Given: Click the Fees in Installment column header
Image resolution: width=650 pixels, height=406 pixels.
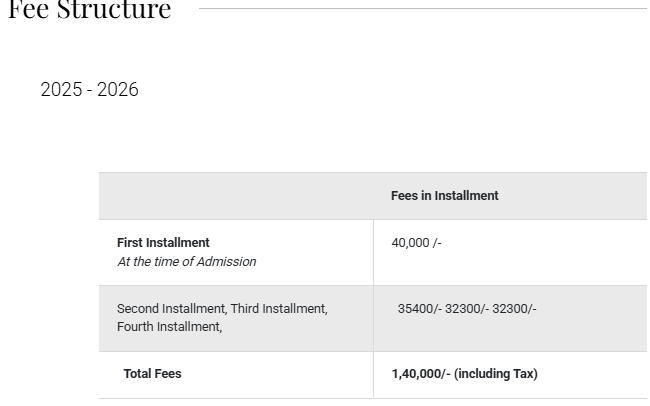Looking at the screenshot, I should (x=444, y=196).
